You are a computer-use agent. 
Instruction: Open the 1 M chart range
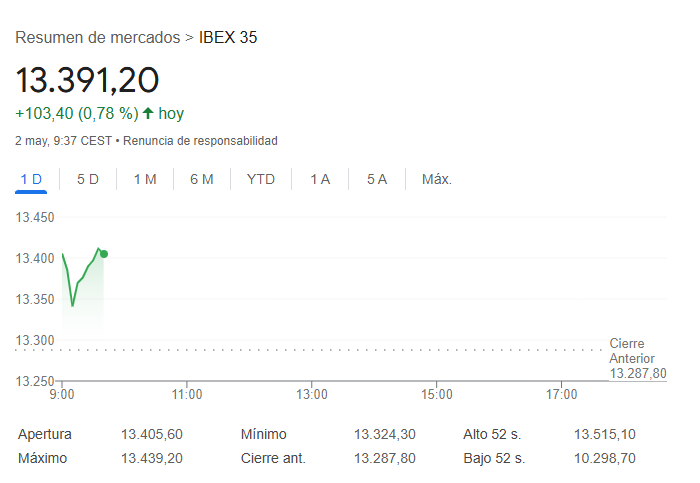(x=145, y=179)
